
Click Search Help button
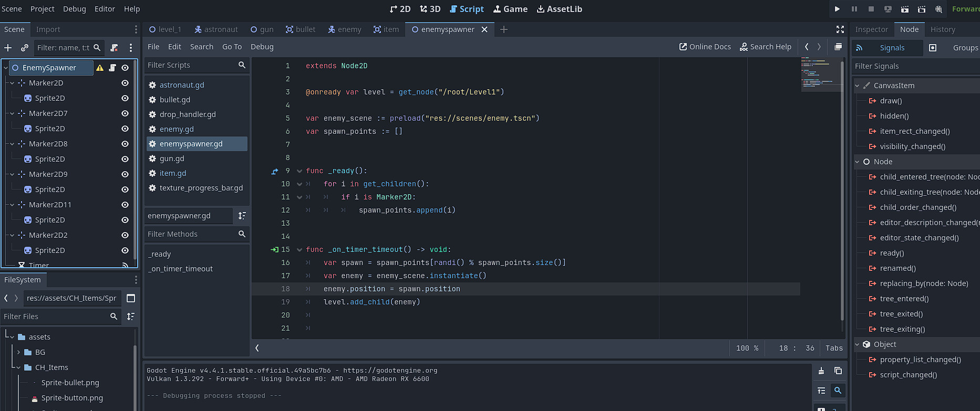click(765, 47)
